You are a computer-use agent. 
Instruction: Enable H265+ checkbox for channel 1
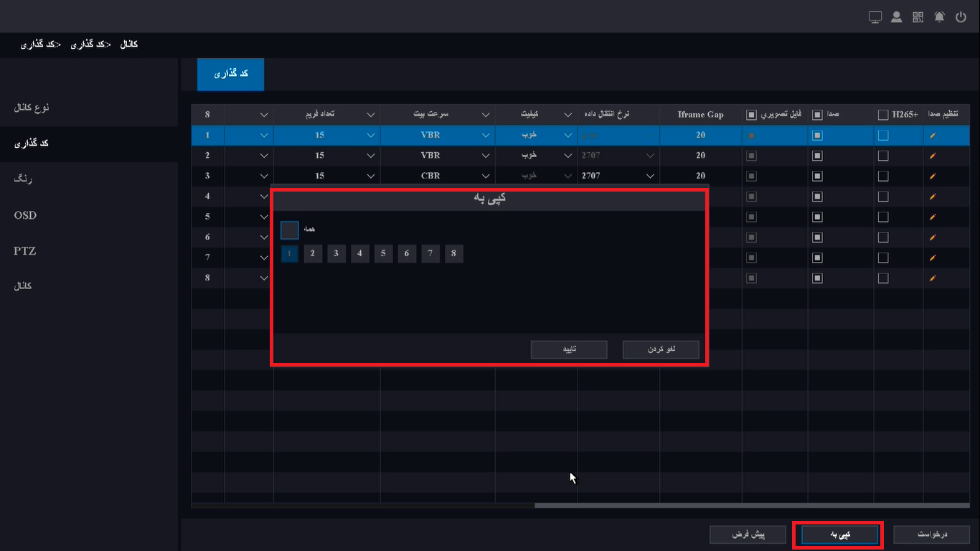[883, 135]
